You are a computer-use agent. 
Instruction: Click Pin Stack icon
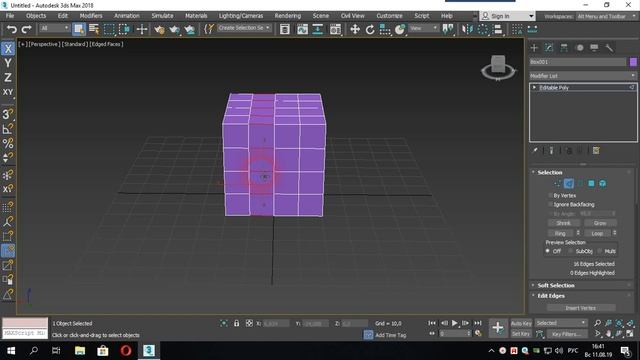pyautogui.click(x=535, y=151)
